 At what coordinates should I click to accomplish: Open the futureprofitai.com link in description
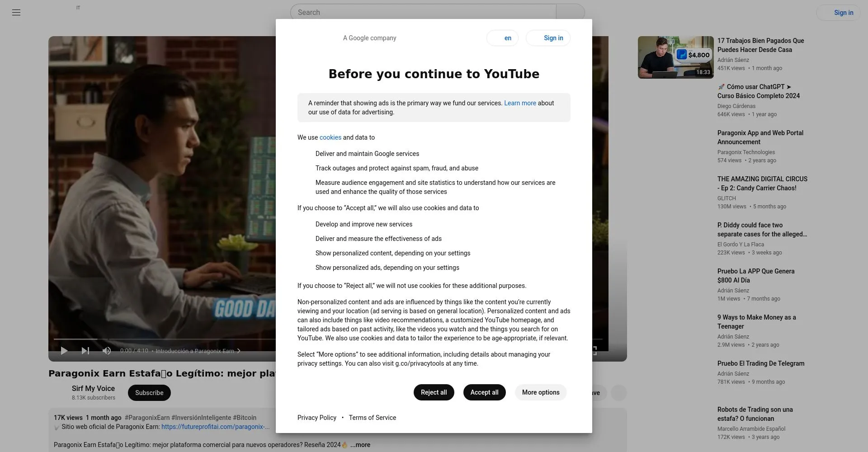coord(215,427)
